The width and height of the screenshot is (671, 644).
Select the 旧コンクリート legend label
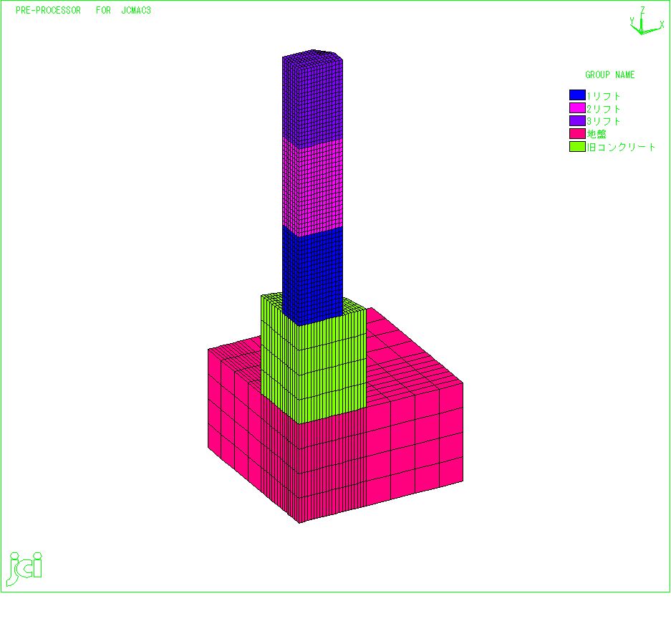[x=621, y=148]
